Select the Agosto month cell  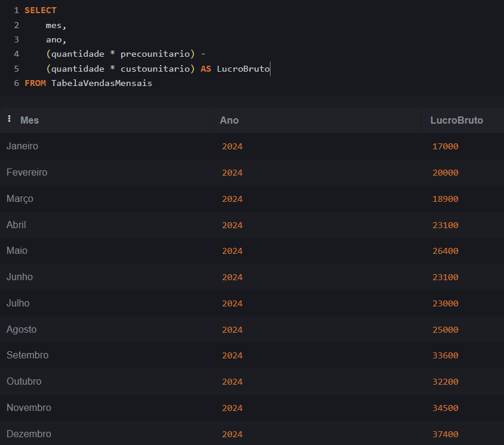tap(21, 330)
